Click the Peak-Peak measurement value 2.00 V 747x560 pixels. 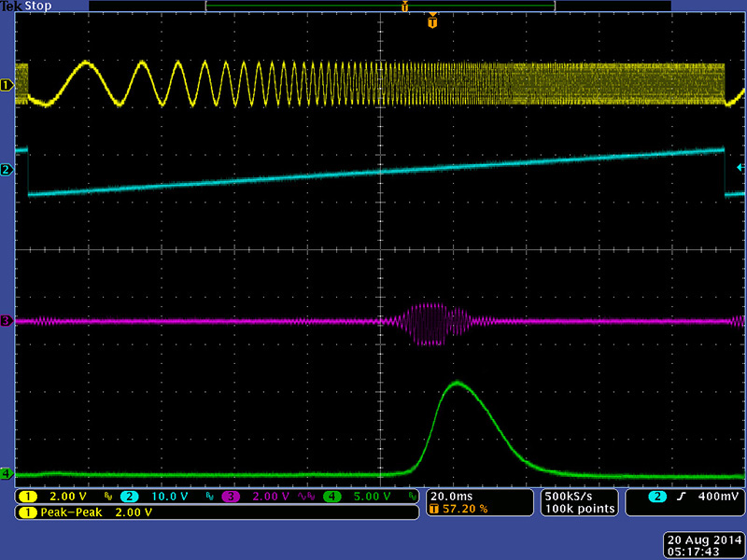point(134,512)
